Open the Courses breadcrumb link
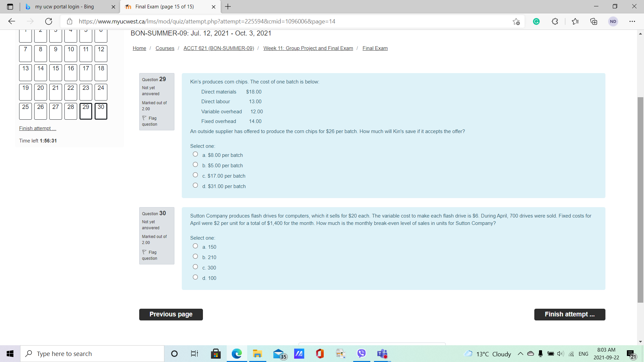The height and width of the screenshot is (362, 644). pos(165,48)
